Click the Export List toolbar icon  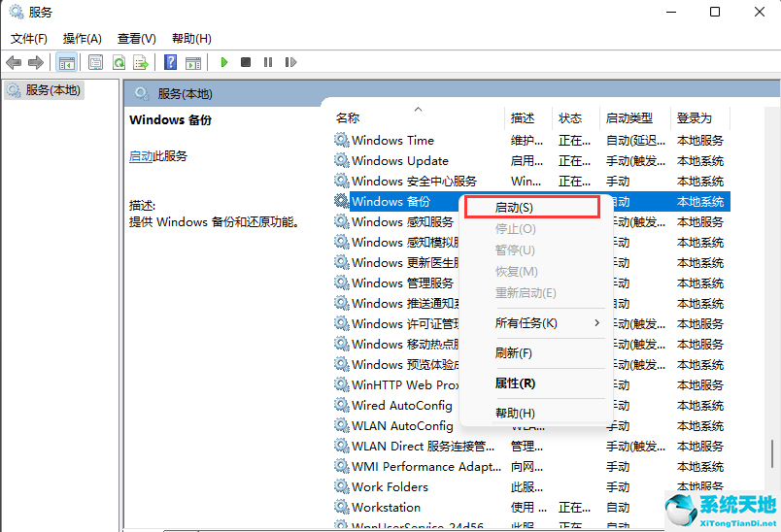coord(140,62)
